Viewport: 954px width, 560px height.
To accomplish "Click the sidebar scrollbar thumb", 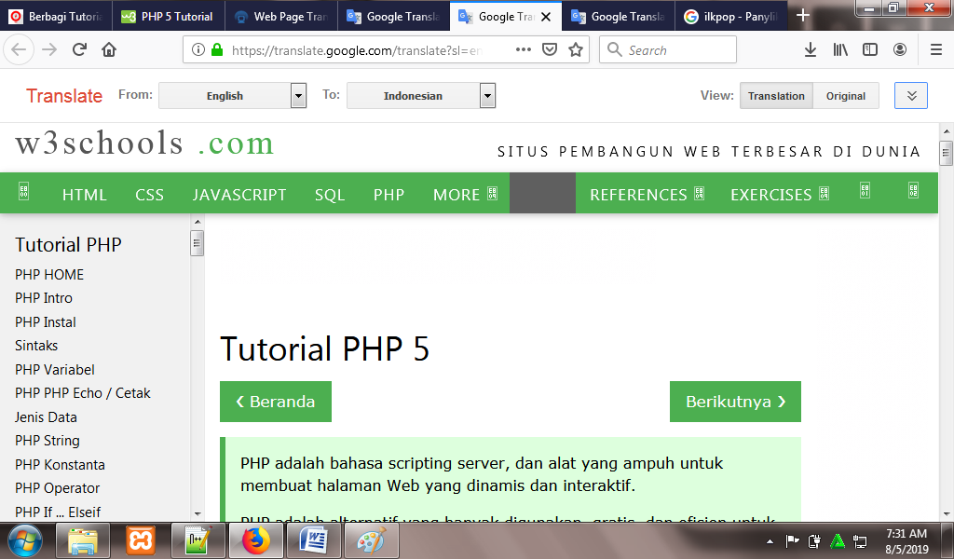I will [x=197, y=244].
